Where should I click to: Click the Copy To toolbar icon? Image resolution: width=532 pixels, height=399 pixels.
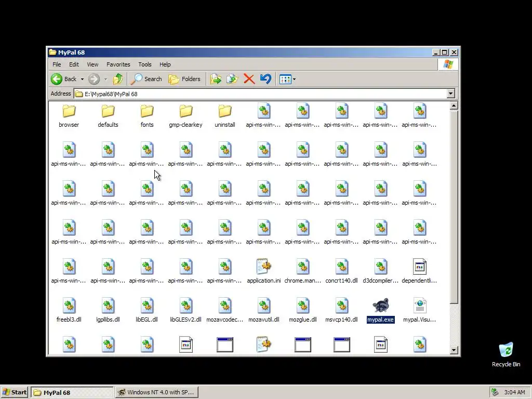(232, 79)
